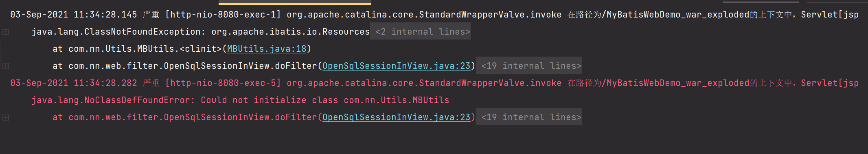Click the org.apache.ibatis.io.Resources class name
868x154 pixels.
coord(291,32)
